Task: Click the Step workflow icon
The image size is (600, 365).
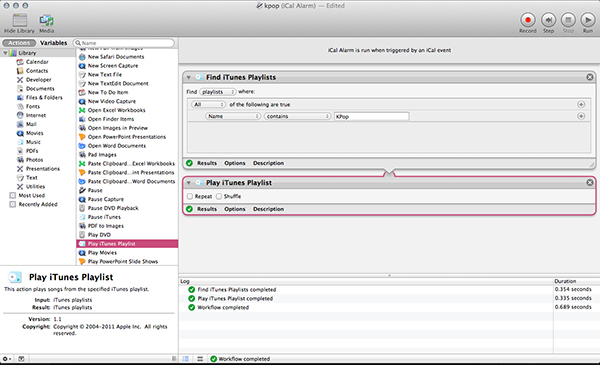Action: click(x=548, y=20)
